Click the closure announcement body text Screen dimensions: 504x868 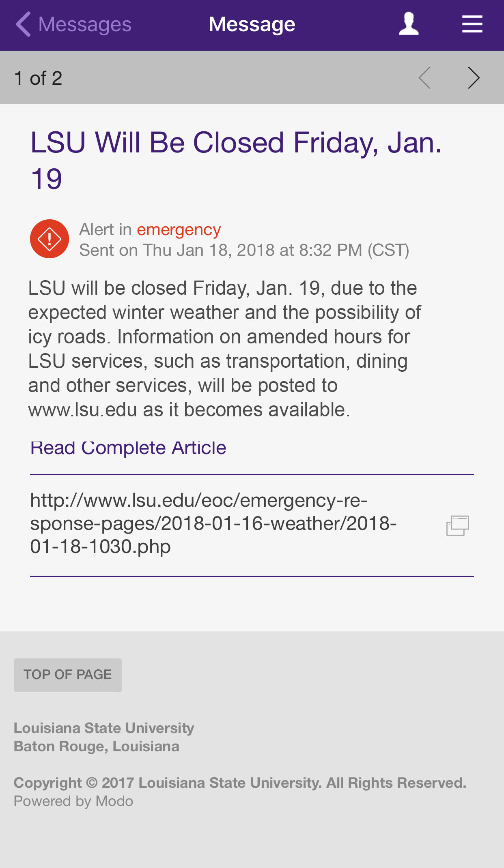point(224,349)
